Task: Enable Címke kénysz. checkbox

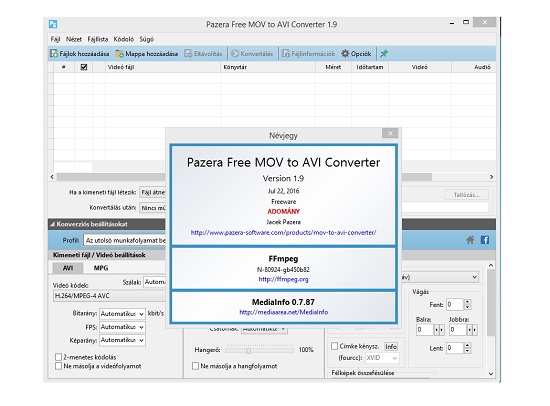Action: (x=335, y=346)
